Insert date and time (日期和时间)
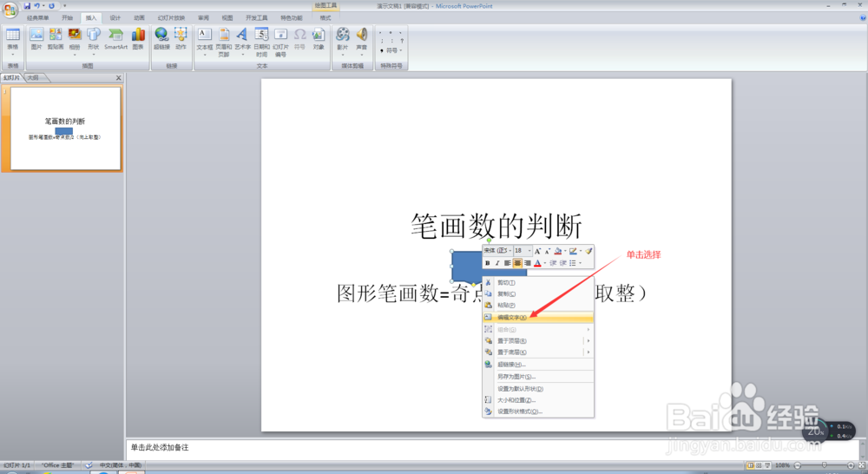Image resolution: width=868 pixels, height=474 pixels. 261,42
